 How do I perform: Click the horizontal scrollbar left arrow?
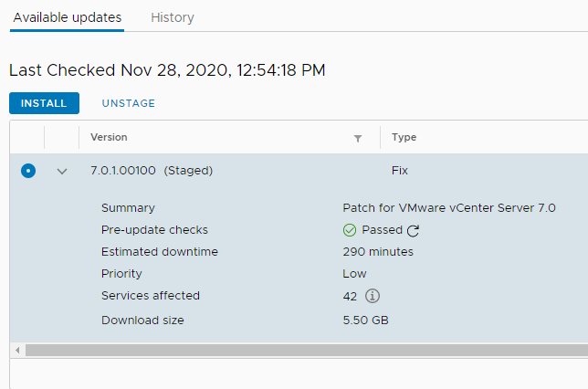tap(17, 351)
